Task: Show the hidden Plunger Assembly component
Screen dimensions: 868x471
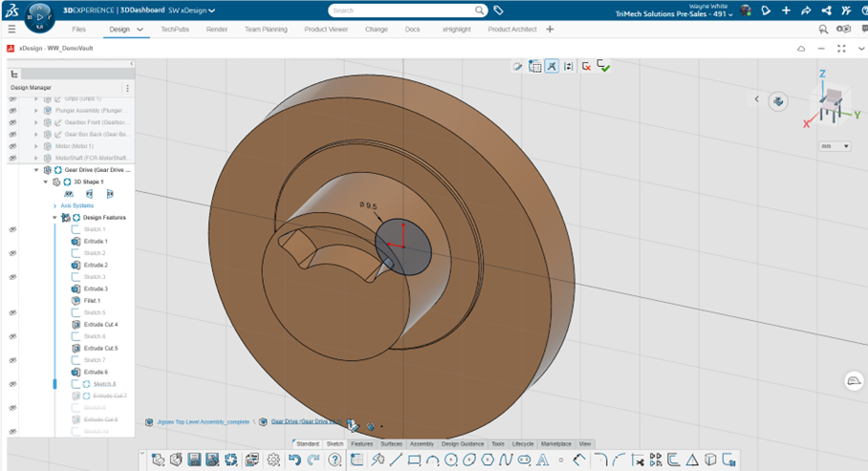Action: (x=13, y=111)
